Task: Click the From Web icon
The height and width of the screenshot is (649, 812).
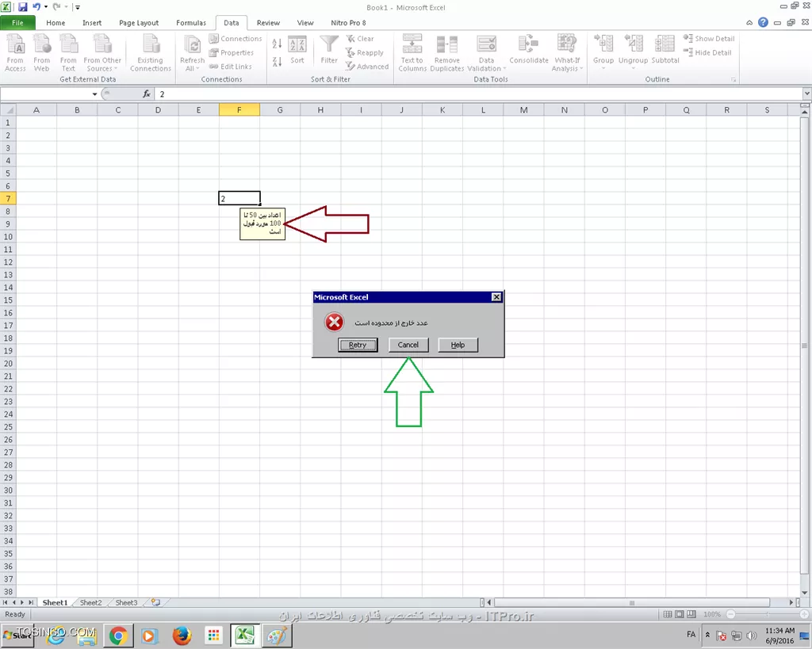Action: point(42,52)
